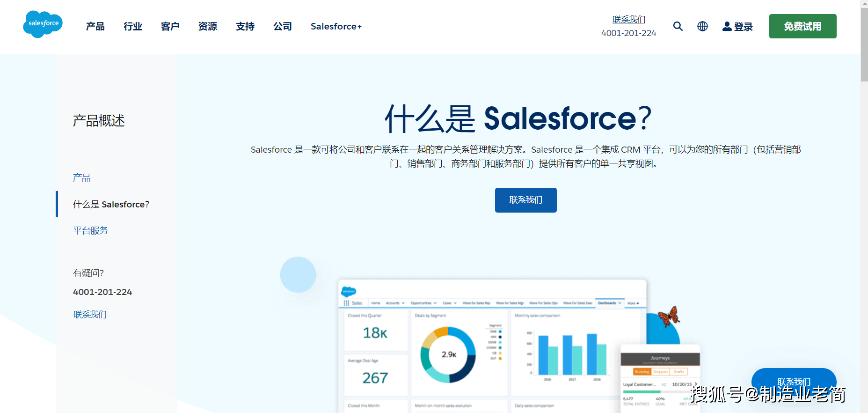Click the 什么是 Salesforce? main headline
868x413 pixels.
[x=518, y=118]
